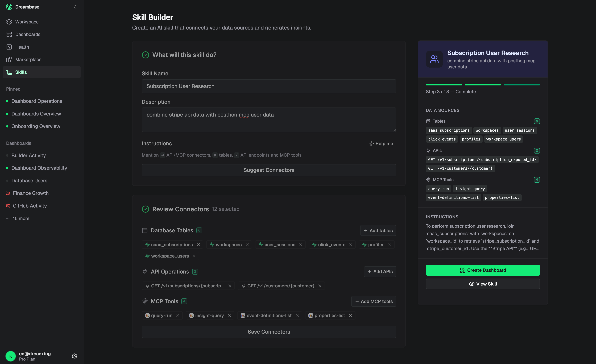Open the Finance Growth dashboard
596x364 pixels.
pyautogui.click(x=31, y=193)
